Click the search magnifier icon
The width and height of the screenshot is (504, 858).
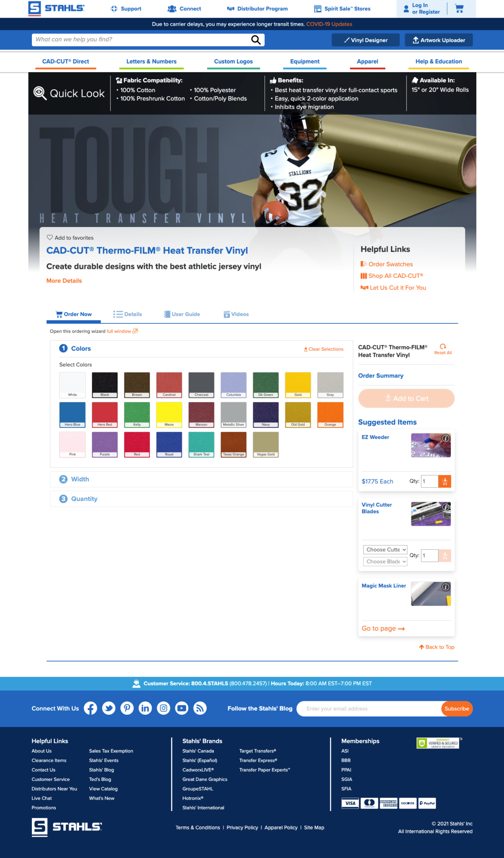point(256,40)
